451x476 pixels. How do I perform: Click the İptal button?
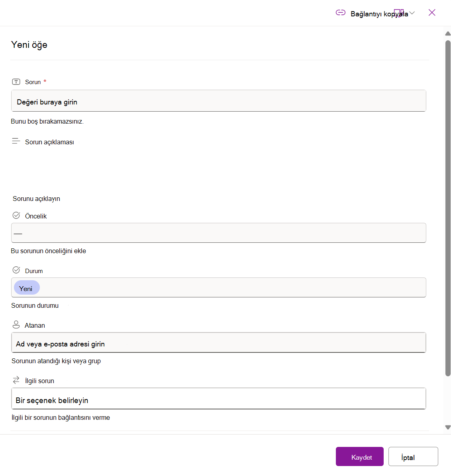pos(413,456)
